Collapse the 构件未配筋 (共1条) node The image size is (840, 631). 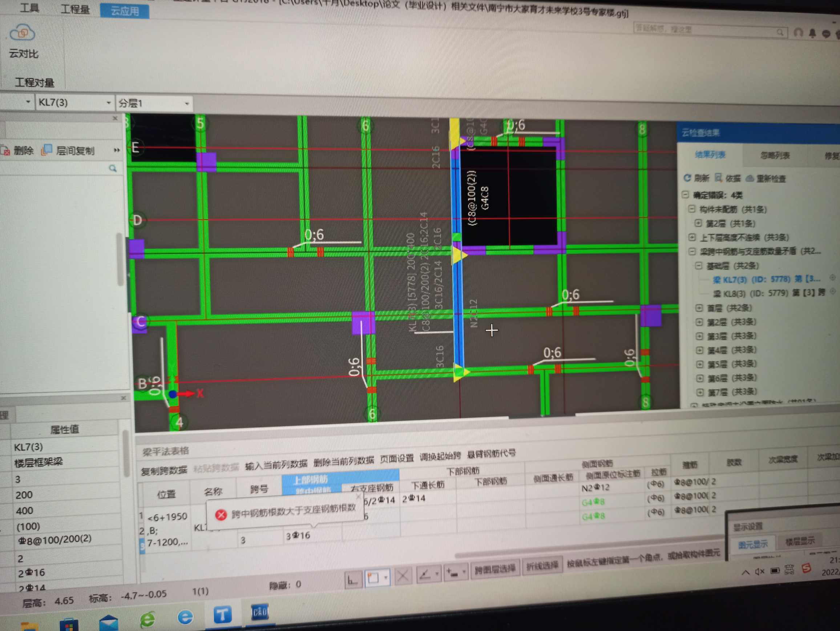pyautogui.click(x=691, y=209)
